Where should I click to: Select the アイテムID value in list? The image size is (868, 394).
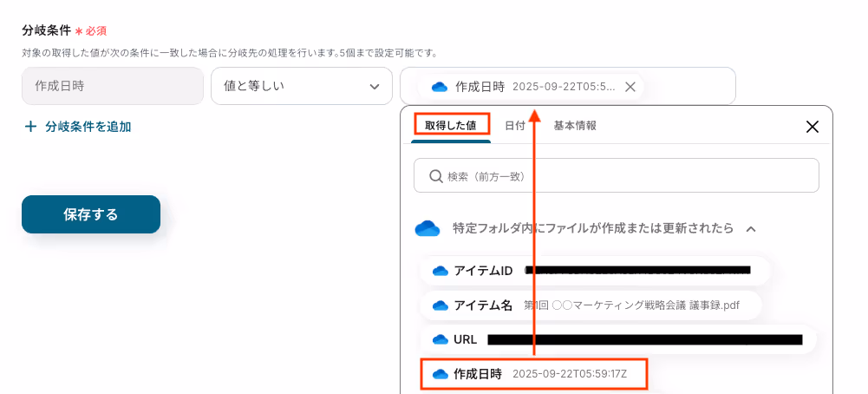point(595,271)
